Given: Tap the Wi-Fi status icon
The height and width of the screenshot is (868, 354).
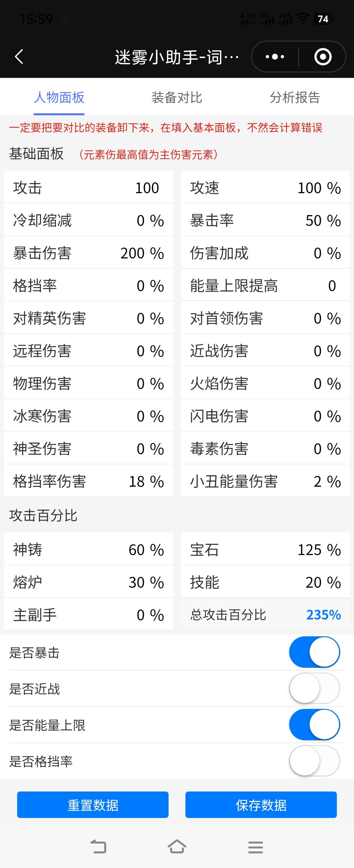Looking at the screenshot, I should click(x=303, y=19).
